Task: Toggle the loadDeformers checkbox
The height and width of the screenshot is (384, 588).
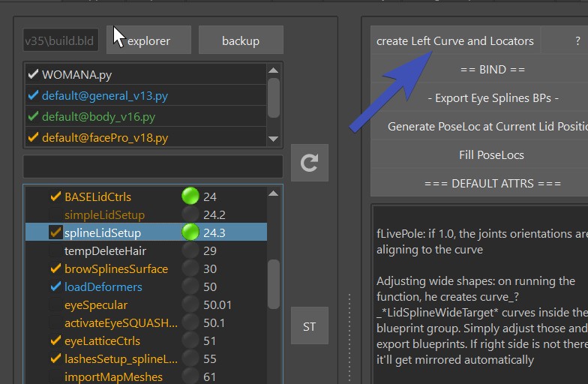Action: [x=55, y=286]
